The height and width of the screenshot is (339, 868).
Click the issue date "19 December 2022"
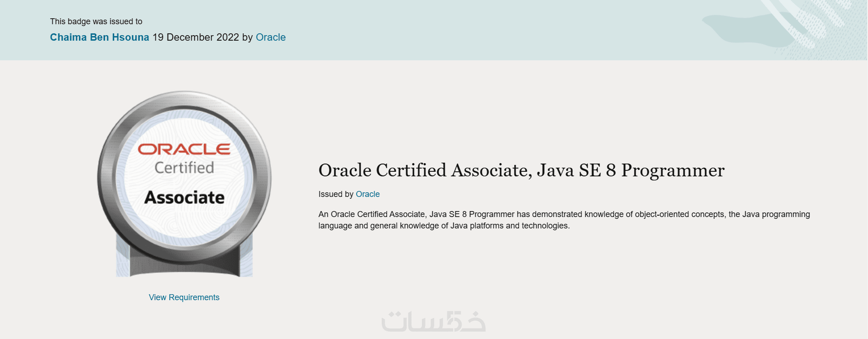(196, 37)
